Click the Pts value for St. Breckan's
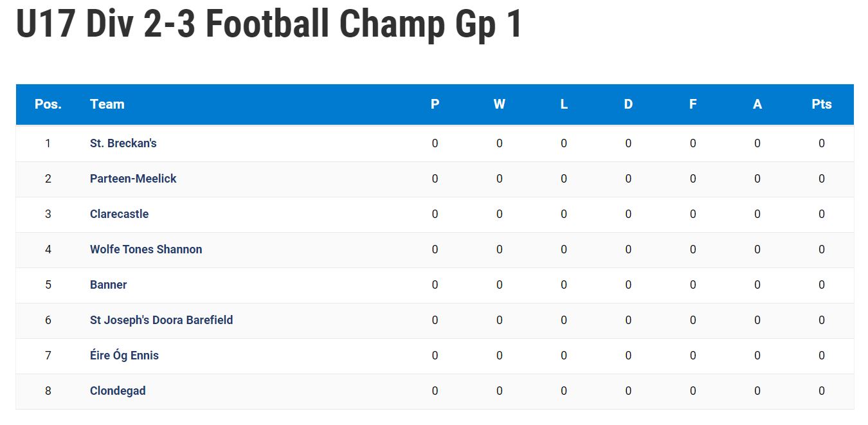Image resolution: width=868 pixels, height=425 pixels. coord(822,143)
